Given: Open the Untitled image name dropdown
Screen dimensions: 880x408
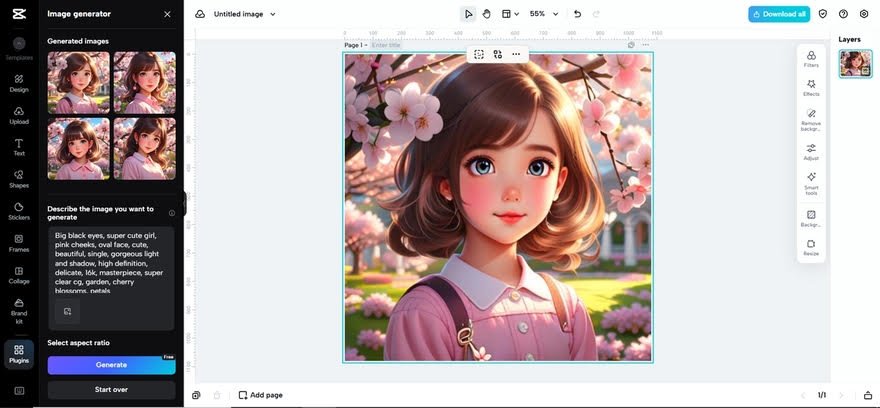Looking at the screenshot, I should (245, 14).
